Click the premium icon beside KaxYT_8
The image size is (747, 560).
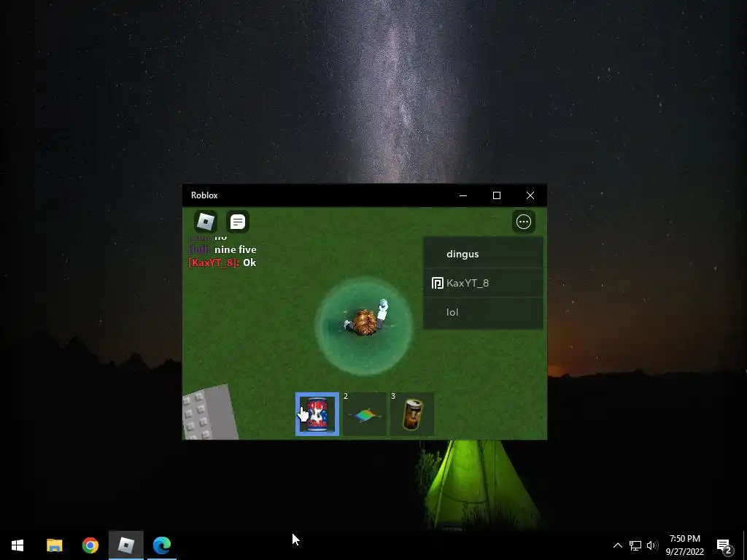pyautogui.click(x=438, y=284)
